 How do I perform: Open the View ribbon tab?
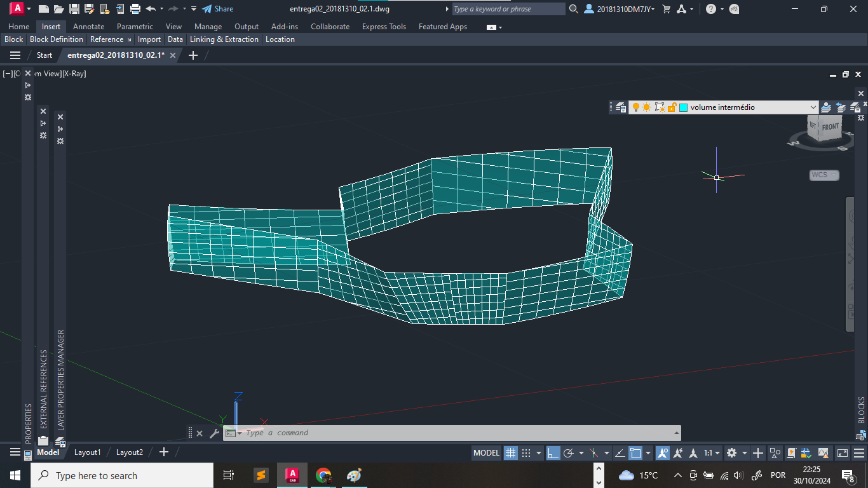173,27
